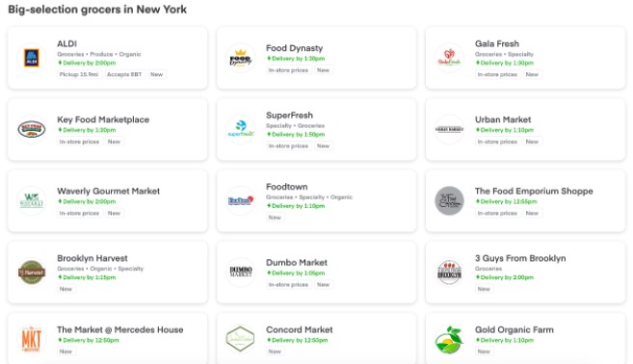Select the ALDI store name

click(x=67, y=43)
